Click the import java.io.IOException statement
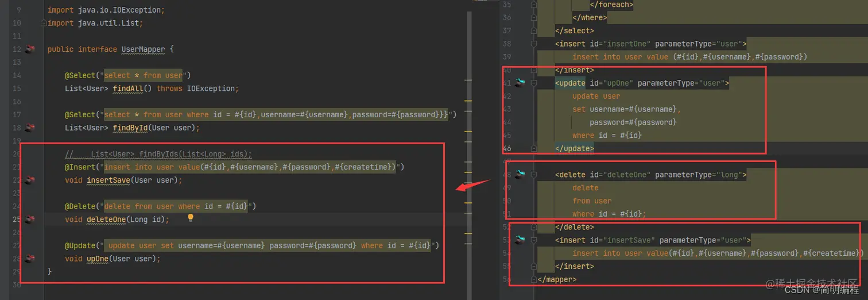This screenshot has width=868, height=300. point(106,10)
